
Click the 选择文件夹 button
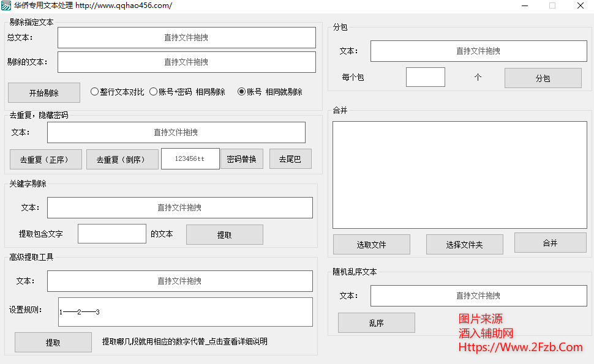coord(464,245)
